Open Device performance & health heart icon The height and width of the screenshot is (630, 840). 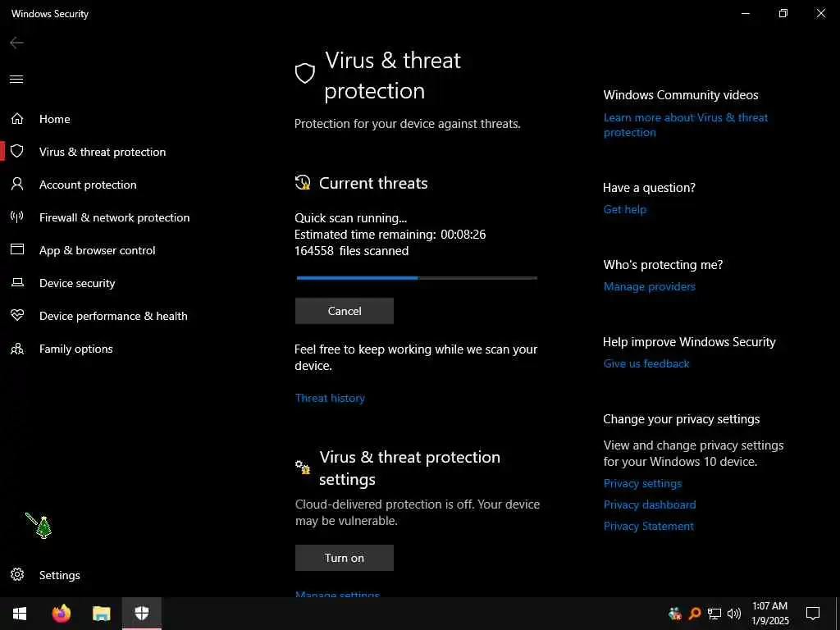(x=17, y=316)
